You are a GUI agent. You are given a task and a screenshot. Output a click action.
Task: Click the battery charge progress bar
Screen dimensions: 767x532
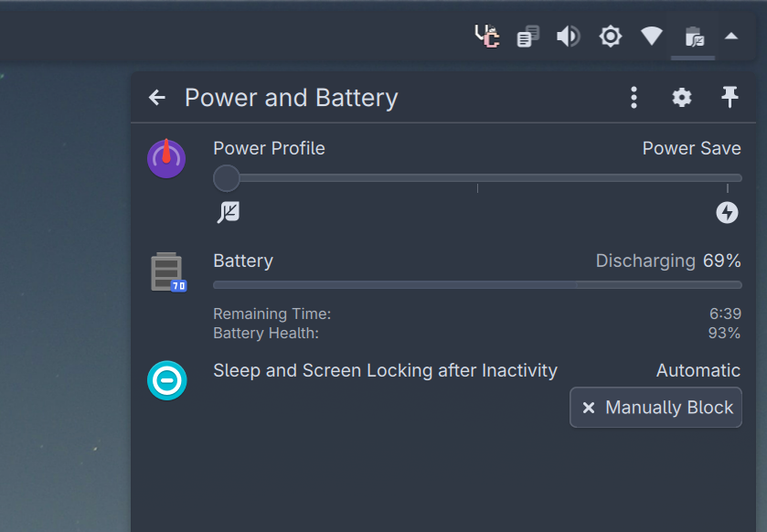pos(476,285)
